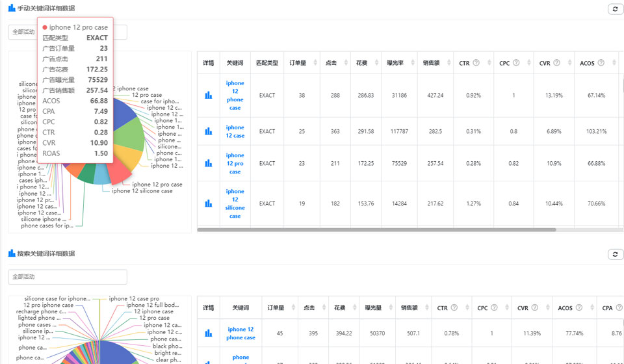Sort manual keyword table by CPC arrows
Screen dimensions: 624x364
coord(529,62)
